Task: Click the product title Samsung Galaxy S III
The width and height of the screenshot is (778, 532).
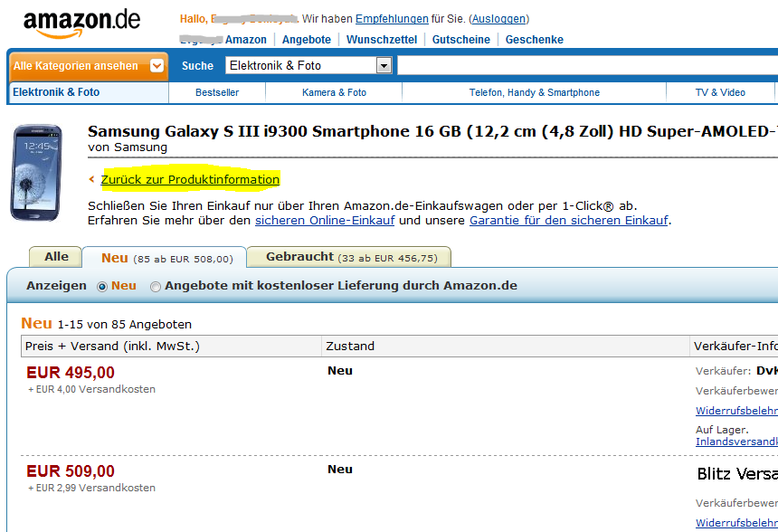Action: (432, 131)
